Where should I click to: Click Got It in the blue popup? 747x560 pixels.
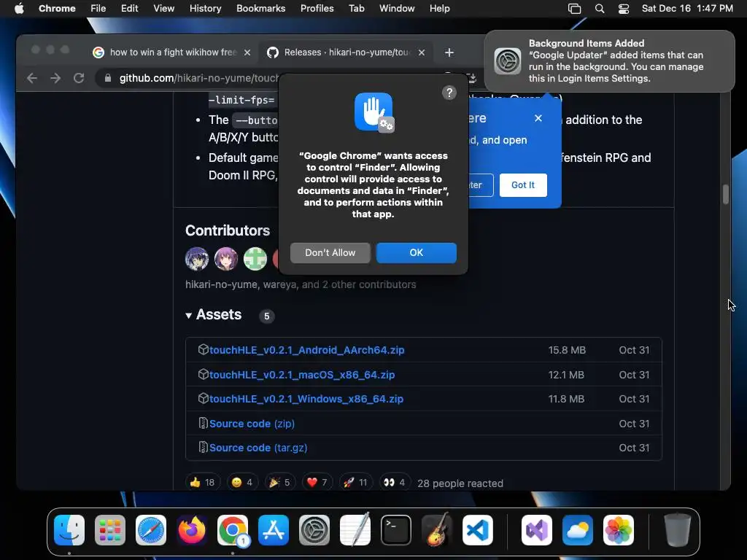(x=523, y=184)
